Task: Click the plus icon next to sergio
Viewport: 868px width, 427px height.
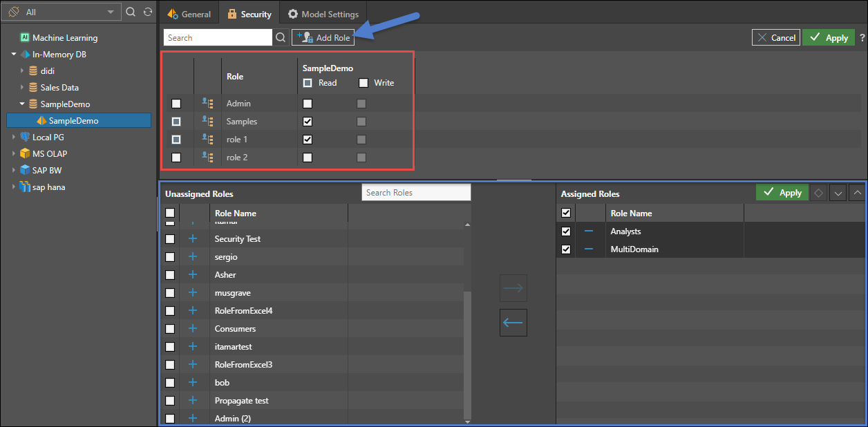Action: [x=193, y=257]
